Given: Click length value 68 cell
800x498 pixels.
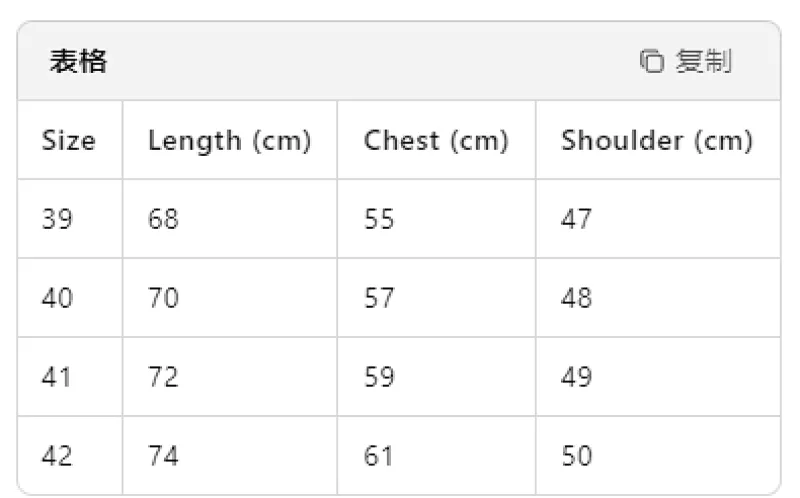Looking at the screenshot, I should click(230, 219).
